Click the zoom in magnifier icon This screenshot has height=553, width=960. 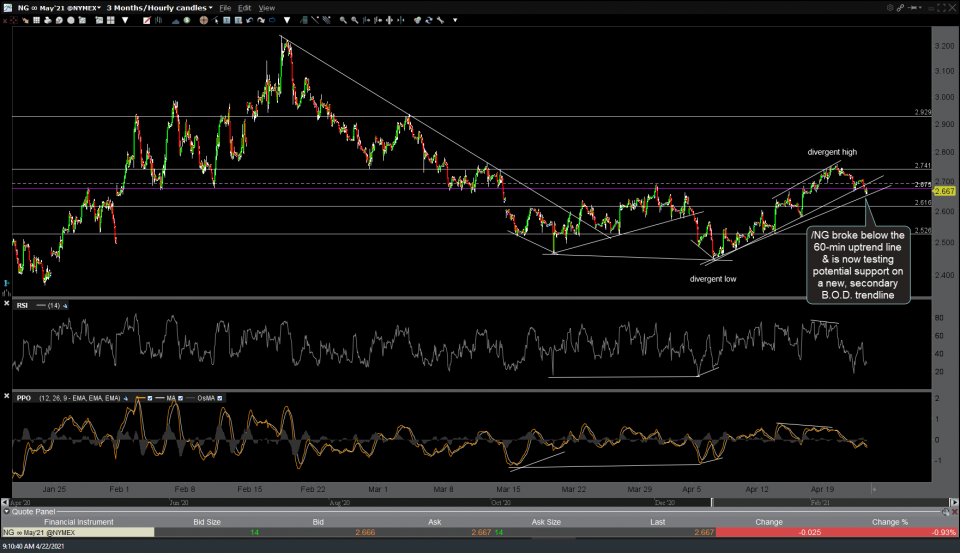pos(345,19)
